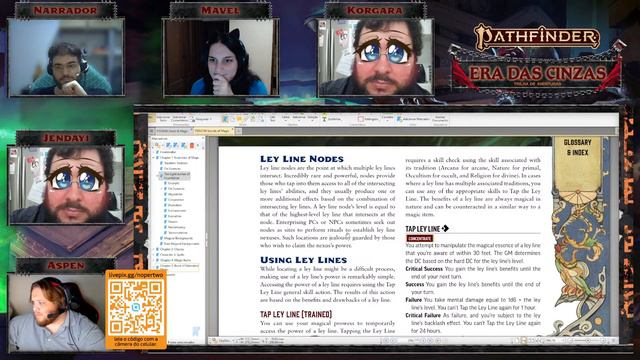Choose the blue highlighter tool in the ribbon
This screenshot has height=360, width=640.
click(225, 119)
